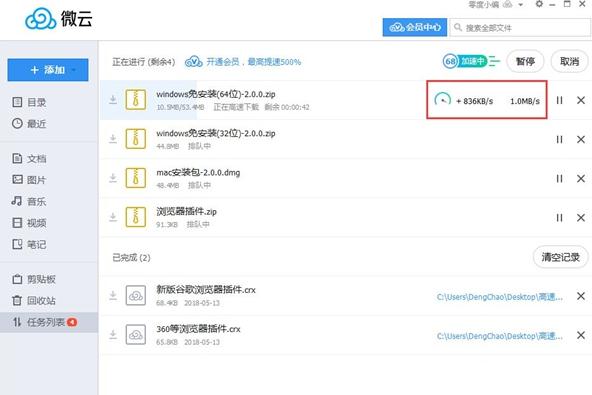592x395 pixels.
Task: Focus the 搜索全部文件 search field
Action: [520, 28]
